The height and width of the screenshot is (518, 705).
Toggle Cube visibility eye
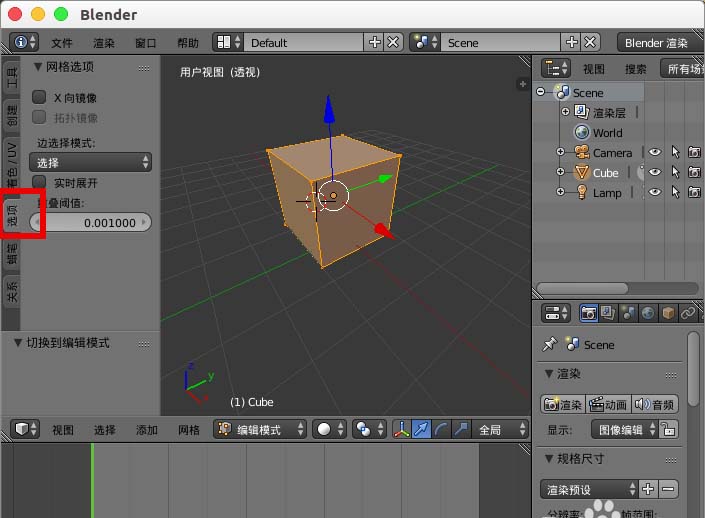(655, 172)
